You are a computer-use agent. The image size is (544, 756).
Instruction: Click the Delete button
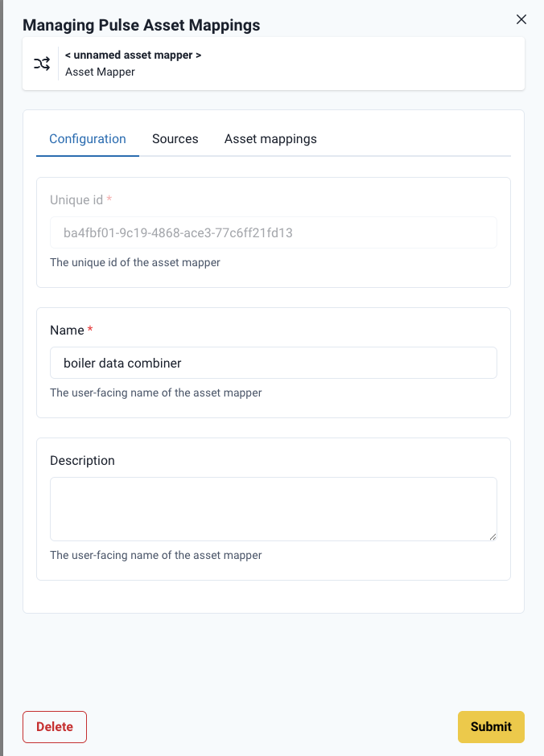click(54, 726)
